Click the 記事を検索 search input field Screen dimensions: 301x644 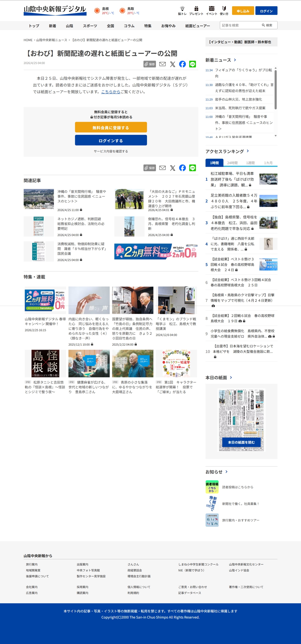coord(240,25)
